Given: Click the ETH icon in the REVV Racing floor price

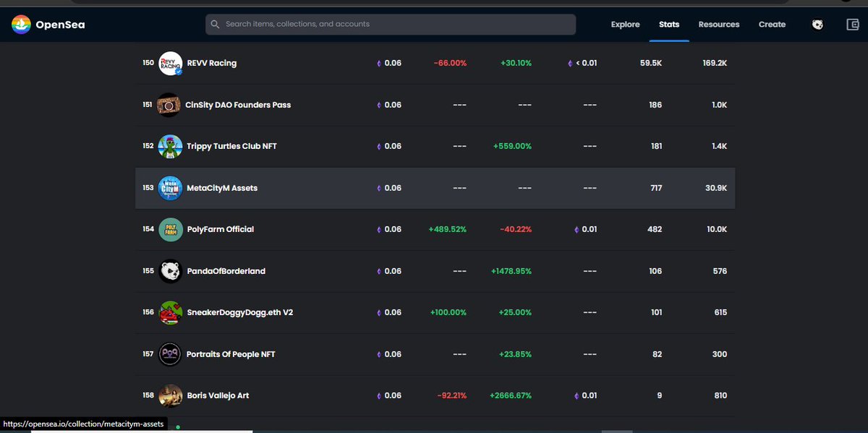Looking at the screenshot, I should pos(570,64).
